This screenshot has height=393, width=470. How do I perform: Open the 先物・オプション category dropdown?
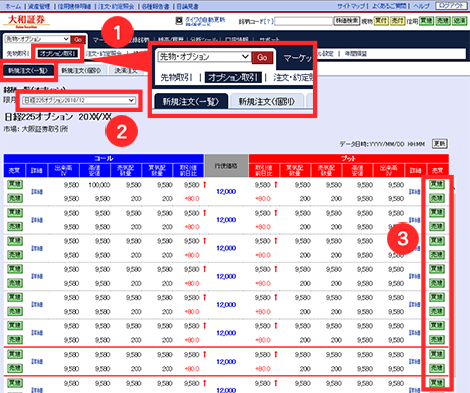pos(37,39)
